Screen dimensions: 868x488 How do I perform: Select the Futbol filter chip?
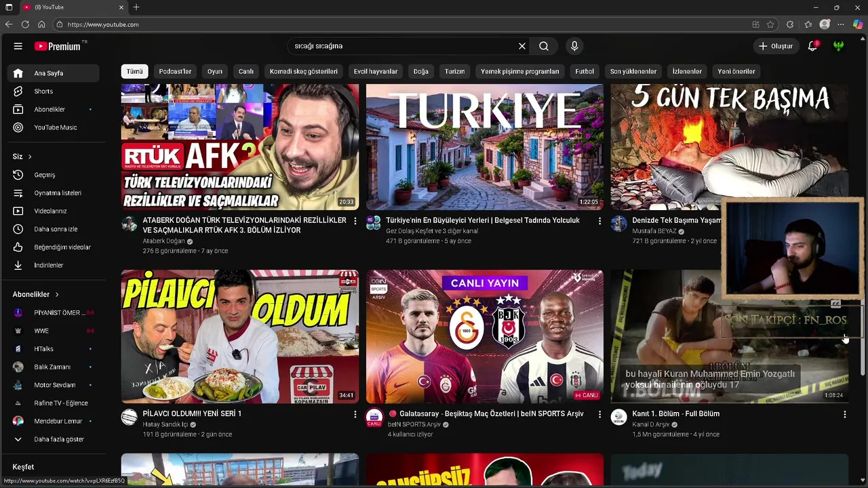(x=585, y=71)
